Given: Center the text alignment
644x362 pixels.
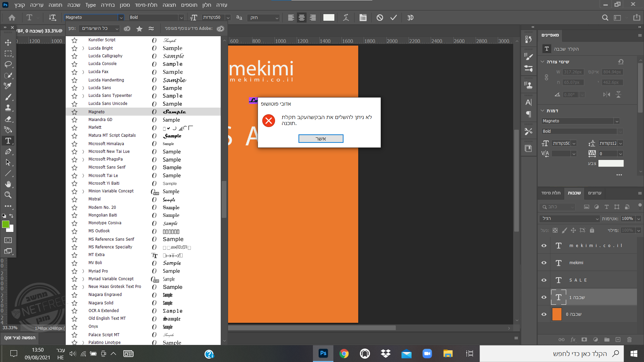Looking at the screenshot, I should 302,17.
